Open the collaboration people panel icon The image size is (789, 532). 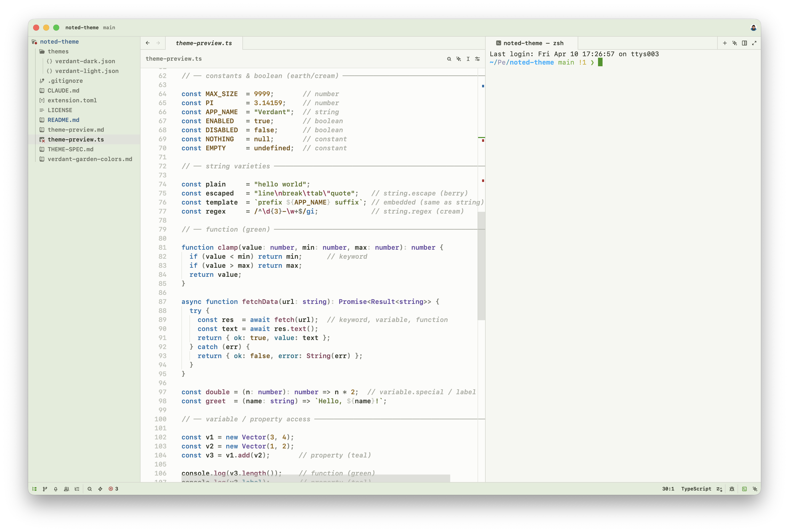click(67, 489)
